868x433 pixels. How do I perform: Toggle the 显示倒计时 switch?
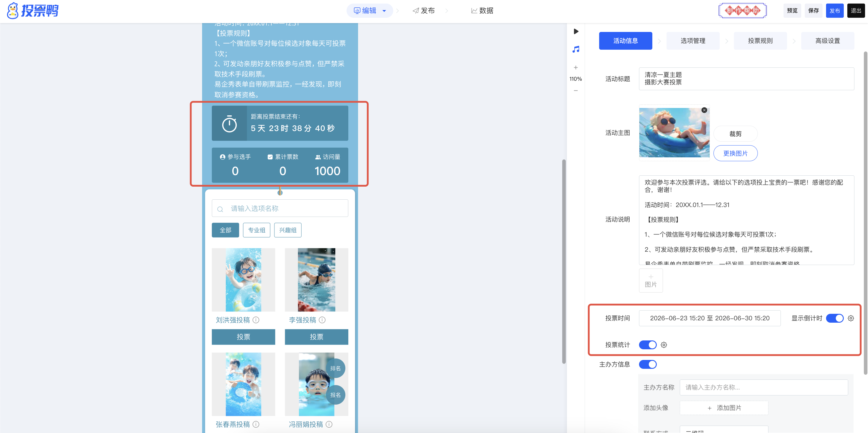pyautogui.click(x=835, y=318)
